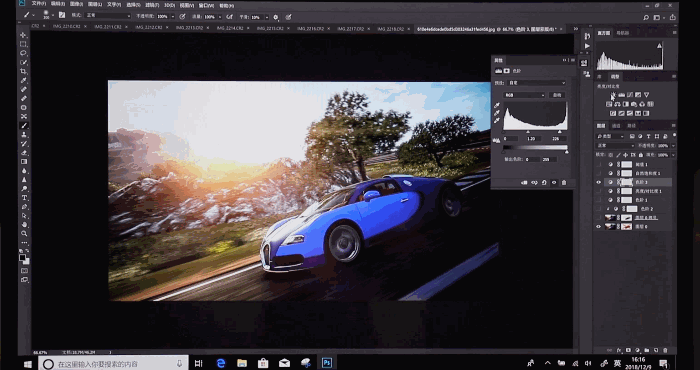Toggle visibility of layer 色阶 3
700x370 pixels.
click(x=599, y=182)
